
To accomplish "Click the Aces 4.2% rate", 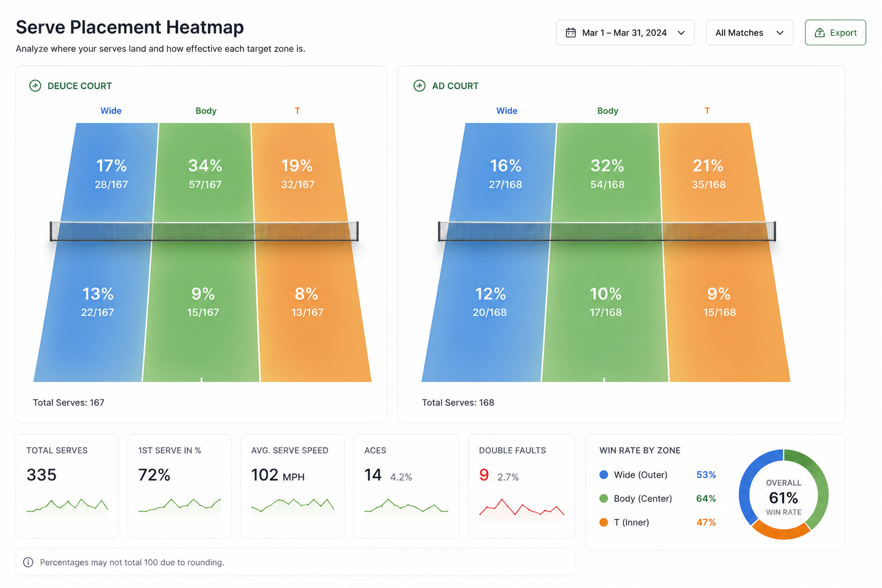I will (x=401, y=477).
